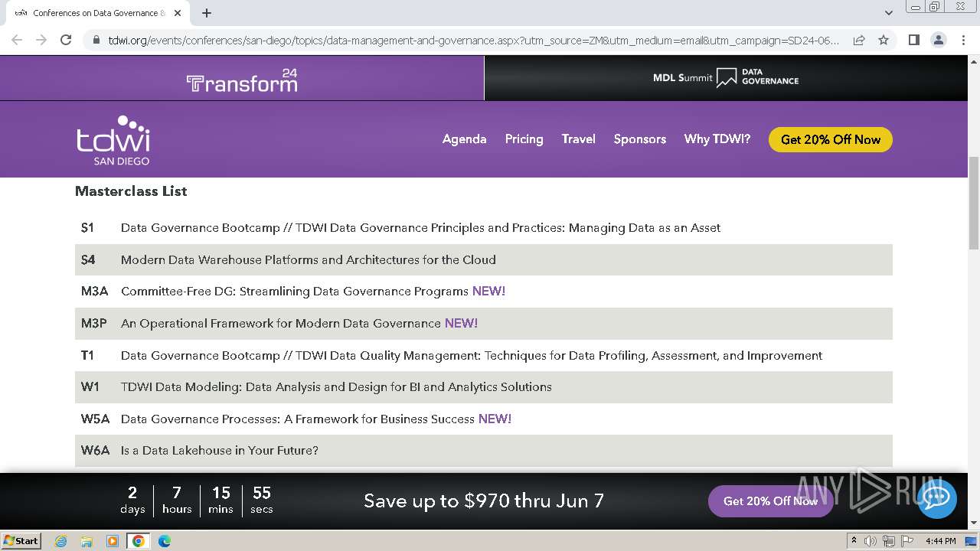The width and height of the screenshot is (980, 551).
Task: Open W5A Data Governance Processes masterclass
Action: tap(298, 419)
